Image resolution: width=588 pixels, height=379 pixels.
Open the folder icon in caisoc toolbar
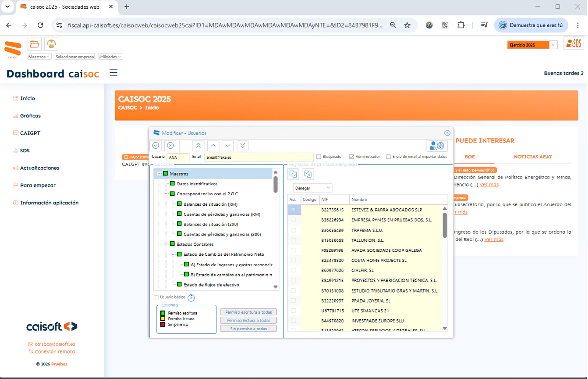[x=35, y=44]
